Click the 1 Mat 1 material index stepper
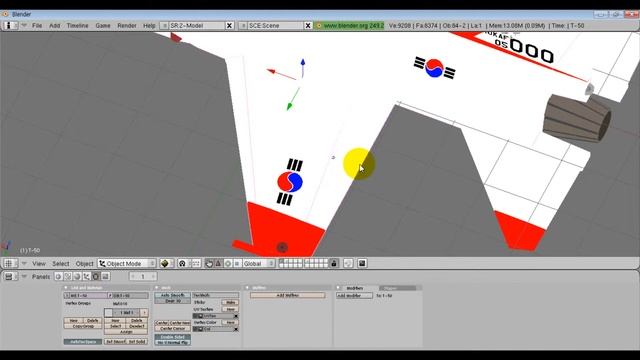This screenshot has width=640, height=360. (x=126, y=313)
